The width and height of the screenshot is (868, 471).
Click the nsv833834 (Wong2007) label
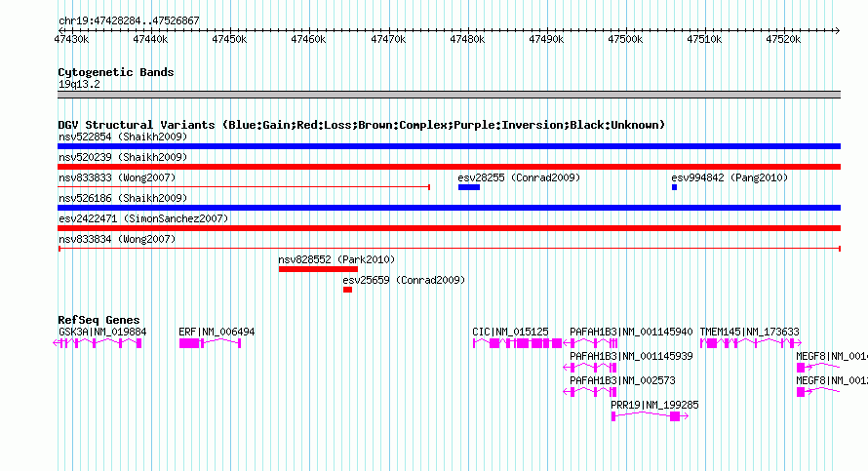pyautogui.click(x=117, y=239)
